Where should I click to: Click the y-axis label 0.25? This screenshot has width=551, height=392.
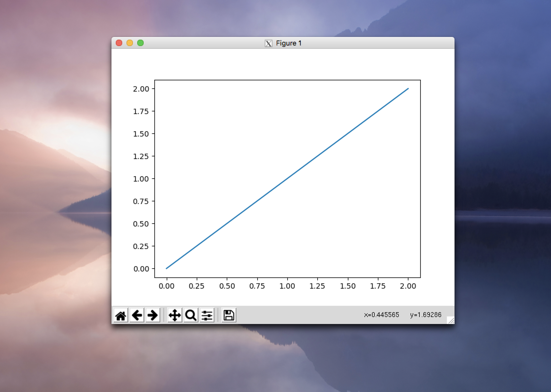click(141, 246)
